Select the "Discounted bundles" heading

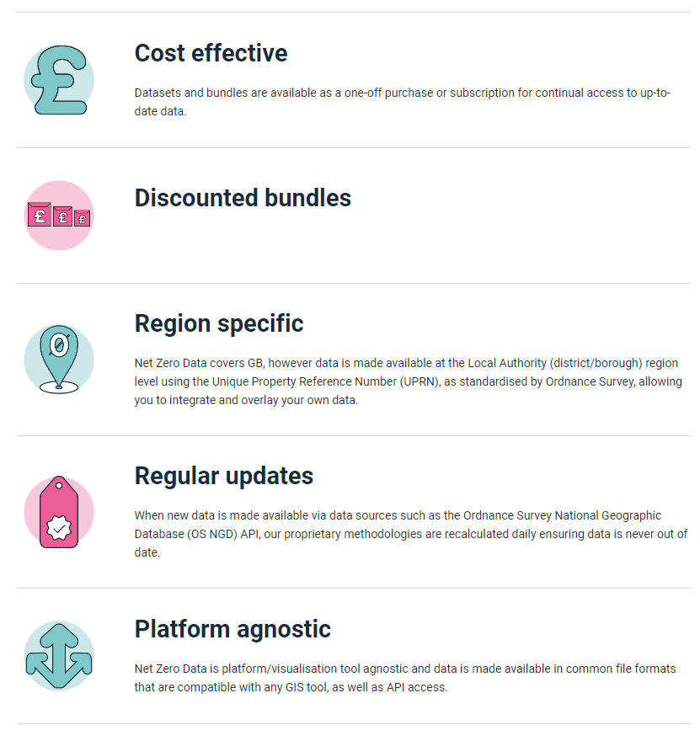tap(243, 198)
